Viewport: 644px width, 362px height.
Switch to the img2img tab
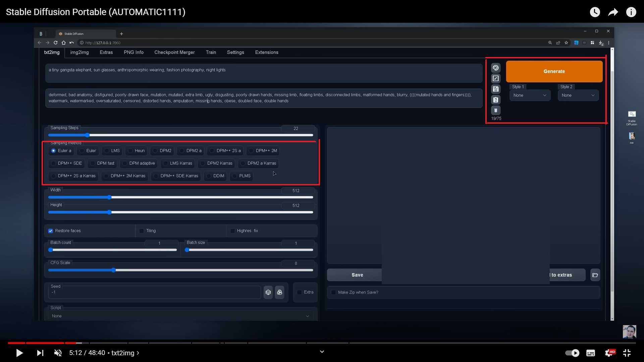(79, 52)
